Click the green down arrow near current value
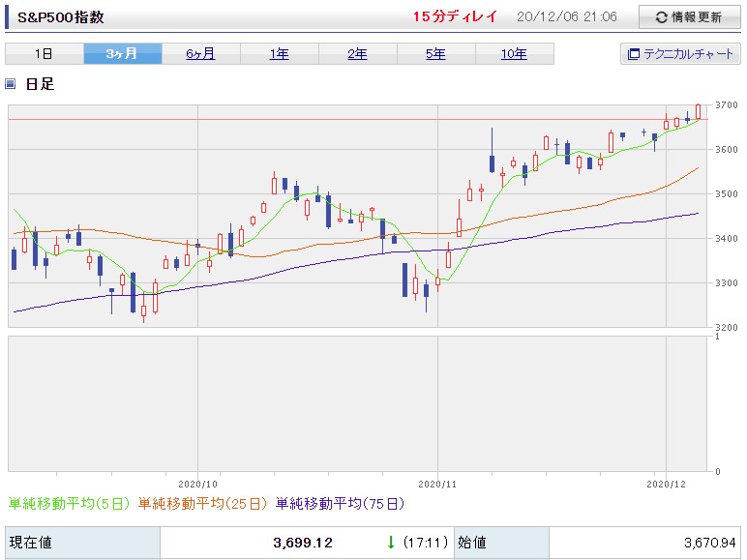The width and height of the screenshot is (747, 560). [x=391, y=542]
